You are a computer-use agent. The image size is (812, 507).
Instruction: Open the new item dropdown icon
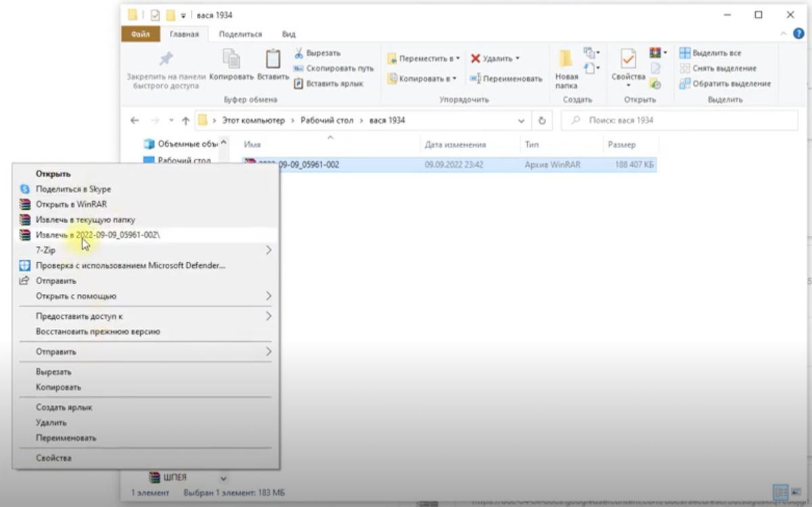592,53
